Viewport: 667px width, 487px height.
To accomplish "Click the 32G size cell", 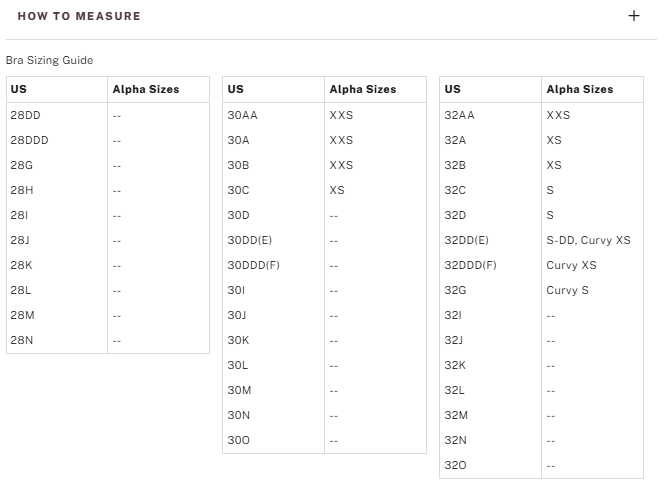I will coord(455,290).
